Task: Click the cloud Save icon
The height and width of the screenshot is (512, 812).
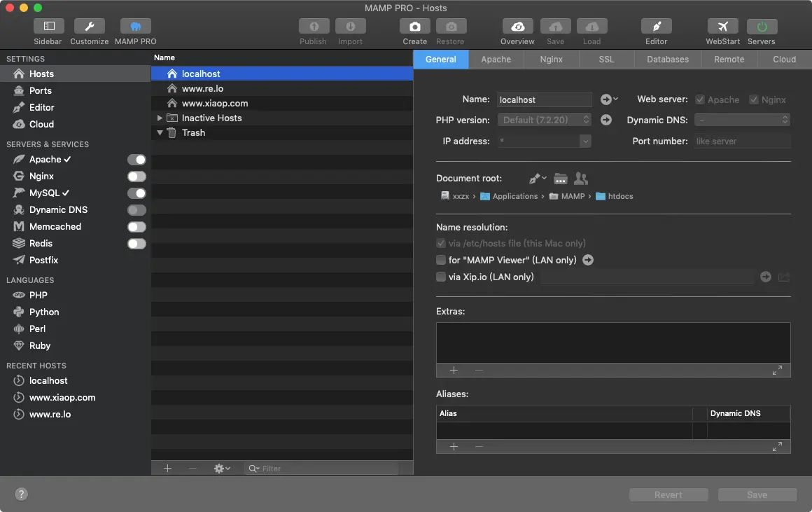Action: (555, 26)
